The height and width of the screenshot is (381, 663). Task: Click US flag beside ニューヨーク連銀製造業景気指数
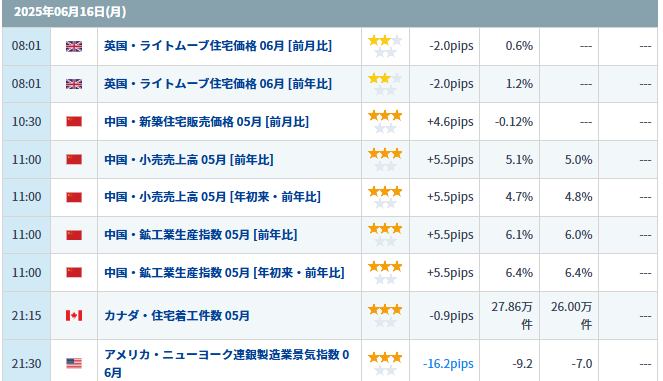pos(74,363)
